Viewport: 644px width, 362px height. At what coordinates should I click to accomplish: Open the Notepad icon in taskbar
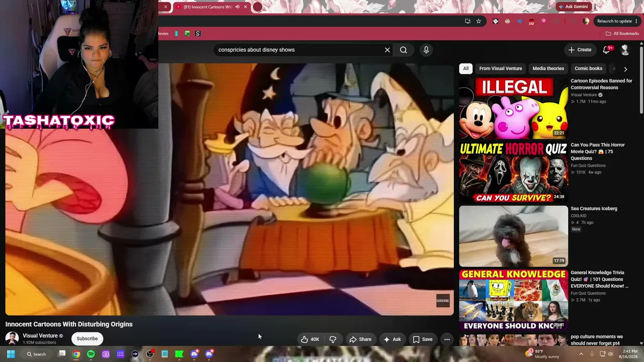click(165, 354)
